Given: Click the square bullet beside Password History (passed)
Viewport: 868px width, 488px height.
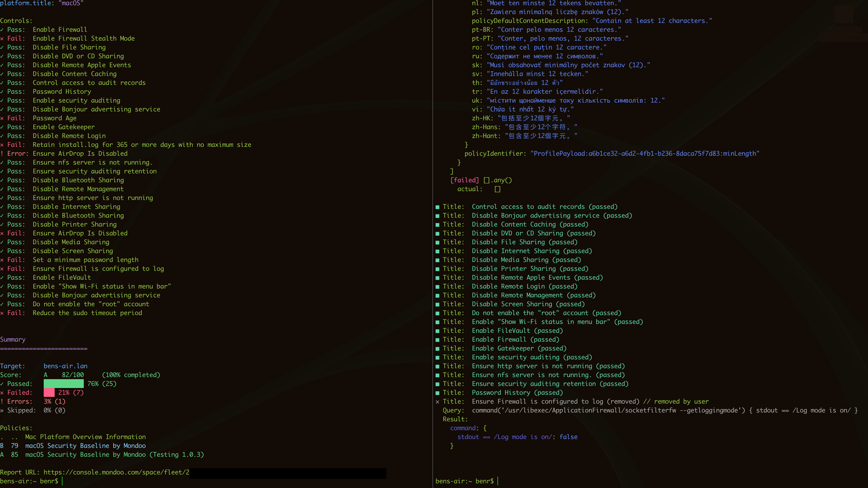Looking at the screenshot, I should pos(437,393).
